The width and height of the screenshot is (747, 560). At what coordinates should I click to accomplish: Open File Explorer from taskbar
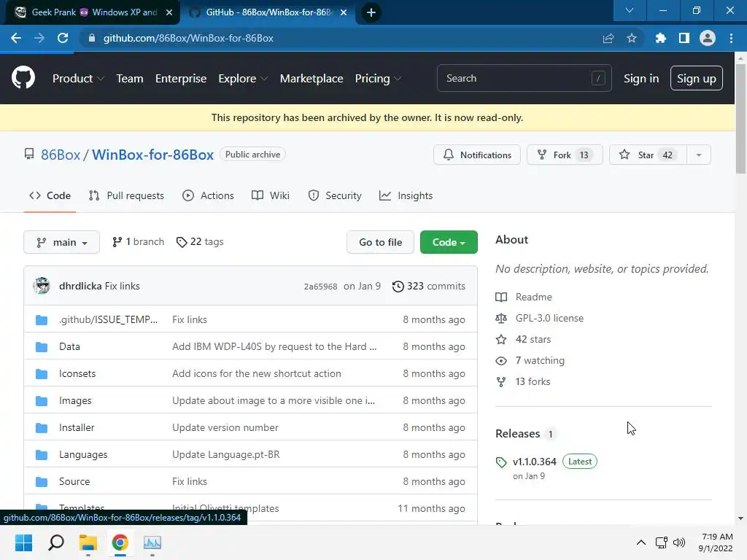88,542
